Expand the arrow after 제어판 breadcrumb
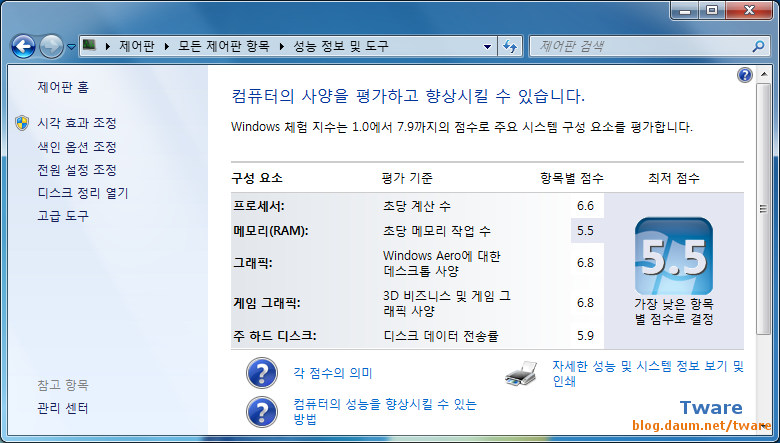The image size is (780, 443). pyautogui.click(x=167, y=46)
